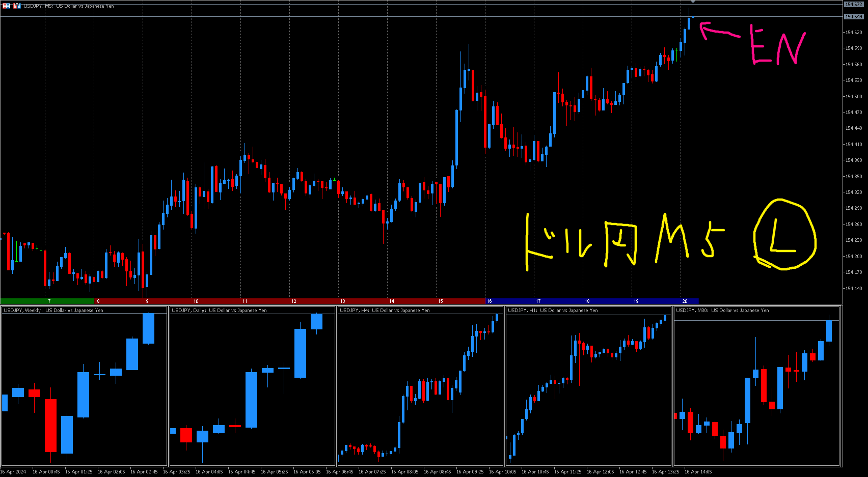Click the 154.649 current price label

[854, 17]
